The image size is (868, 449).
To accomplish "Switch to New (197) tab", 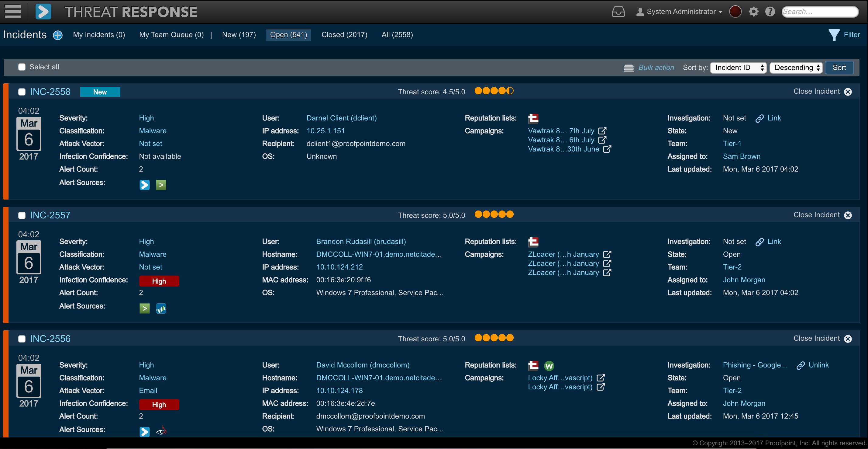I will pos(239,35).
